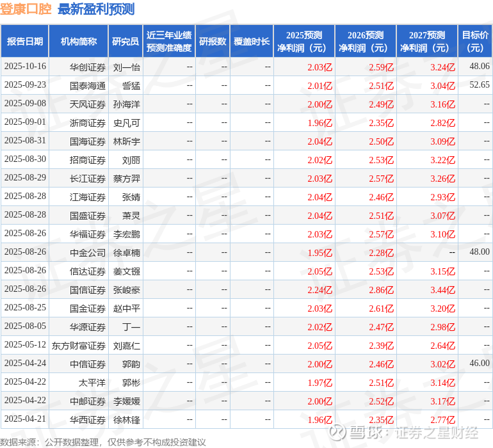Viewport: 493px width, 448px height.
Task: Click researcher 姜文镪
Action: tap(126, 271)
